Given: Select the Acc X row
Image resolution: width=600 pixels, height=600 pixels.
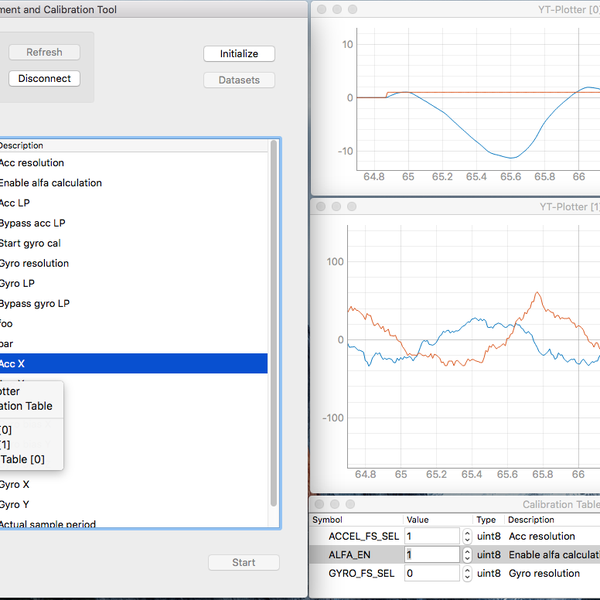Looking at the screenshot, I should [130, 364].
